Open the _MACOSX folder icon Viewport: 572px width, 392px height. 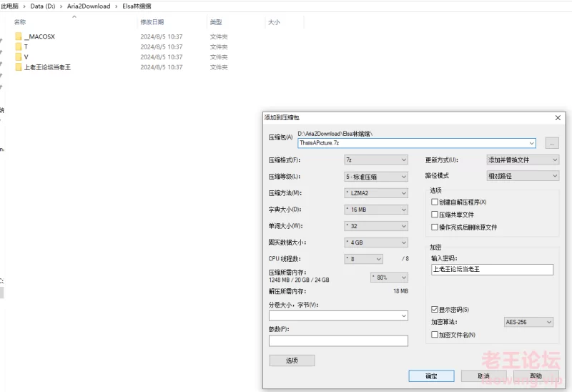coord(19,36)
